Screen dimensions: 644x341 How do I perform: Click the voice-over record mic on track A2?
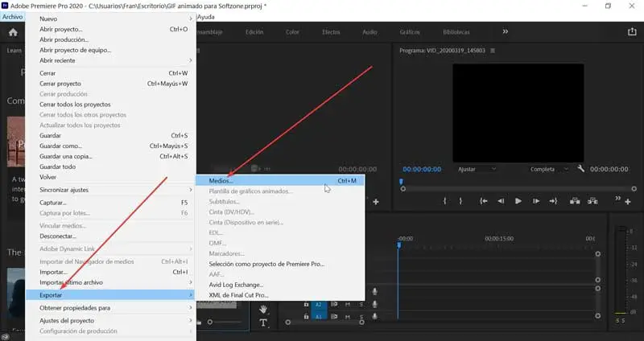coord(374,304)
